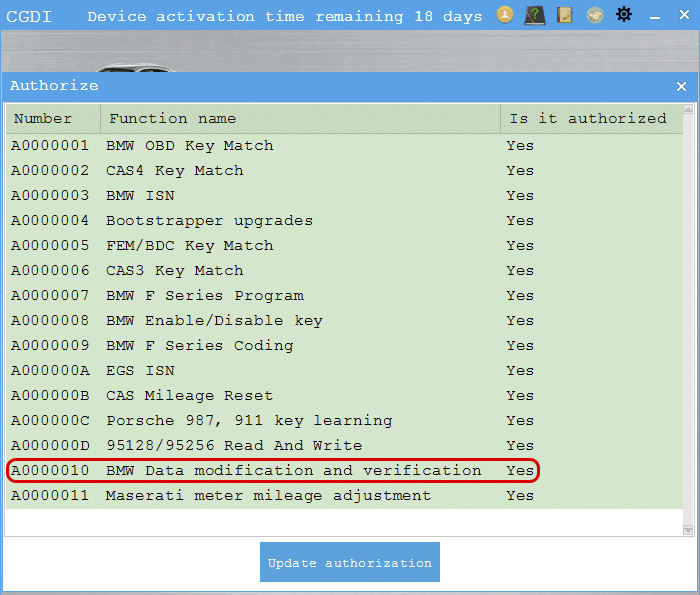700x595 pixels.
Task: Click Yes status for Bootstrapper upgrades
Action: tap(520, 221)
